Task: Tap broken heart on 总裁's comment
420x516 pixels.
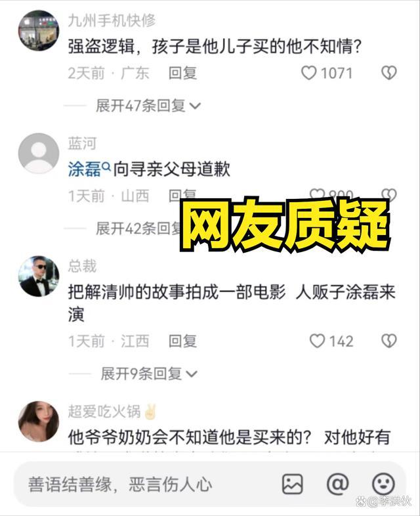Action: (388, 341)
